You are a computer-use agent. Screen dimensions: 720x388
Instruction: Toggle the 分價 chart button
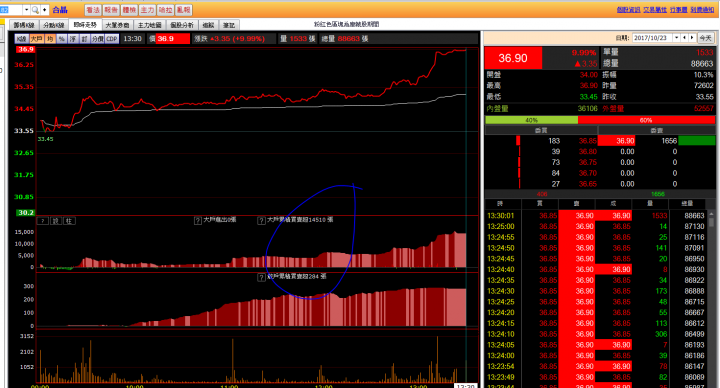point(97,39)
